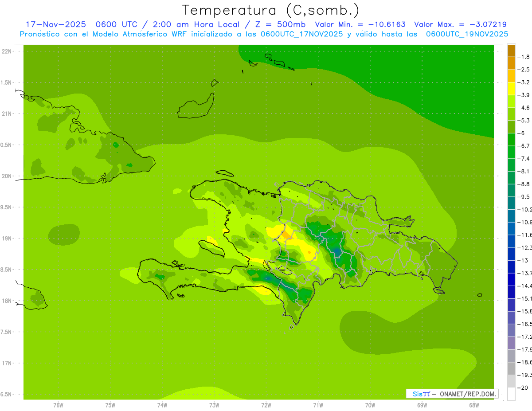This screenshot has height=411, width=532.
Task: Click the '-8.1' colorbar label
Action: 524,171
